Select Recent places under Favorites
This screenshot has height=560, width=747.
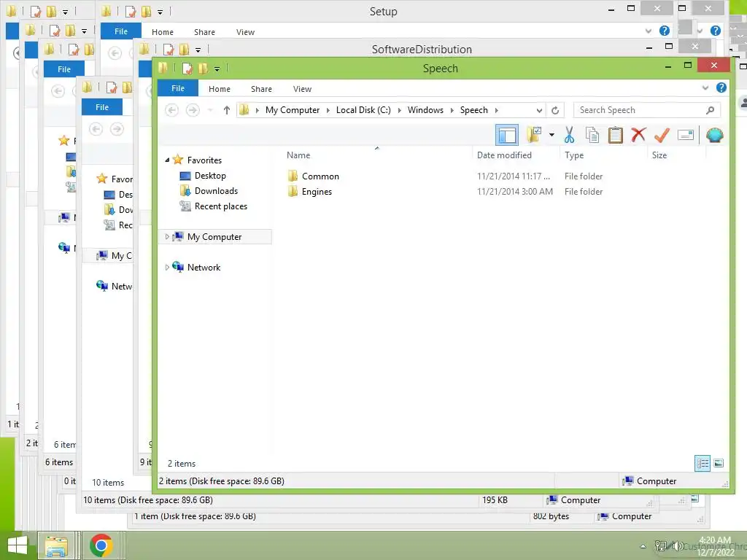click(220, 206)
